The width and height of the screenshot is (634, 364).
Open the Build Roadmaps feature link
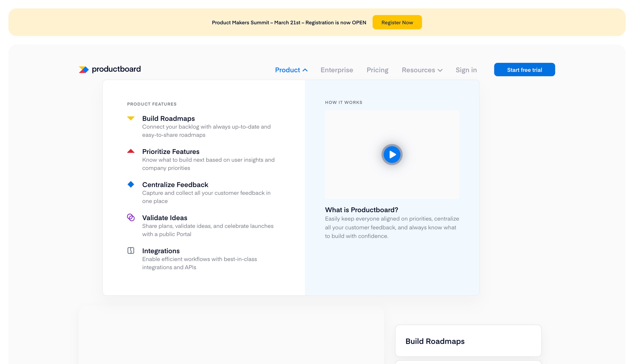[x=169, y=119]
